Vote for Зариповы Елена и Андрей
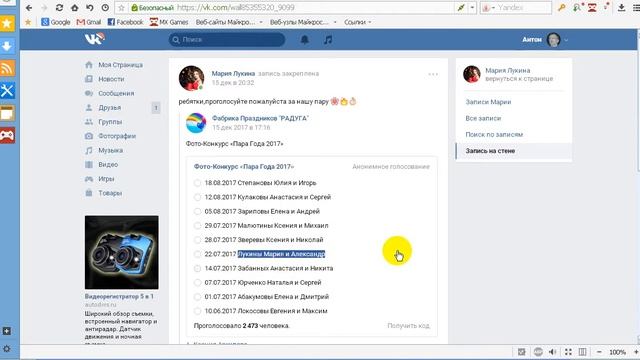This screenshot has height=360, width=640. (x=197, y=211)
